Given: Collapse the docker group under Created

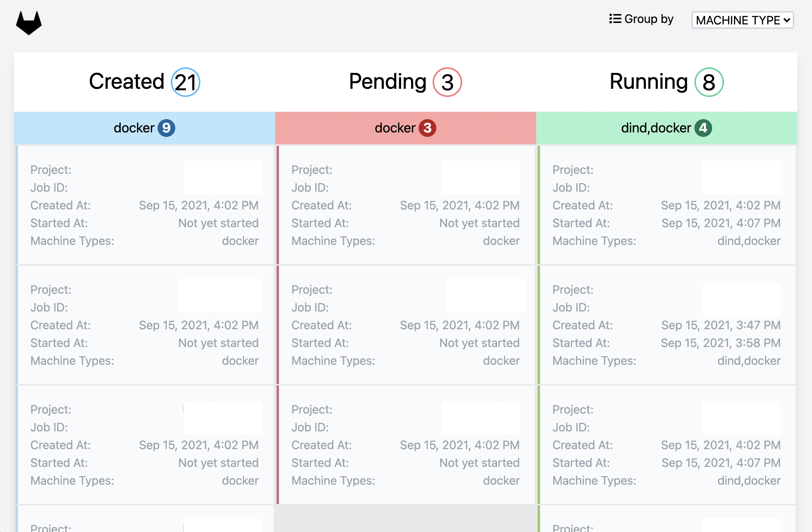Looking at the screenshot, I should click(x=144, y=128).
